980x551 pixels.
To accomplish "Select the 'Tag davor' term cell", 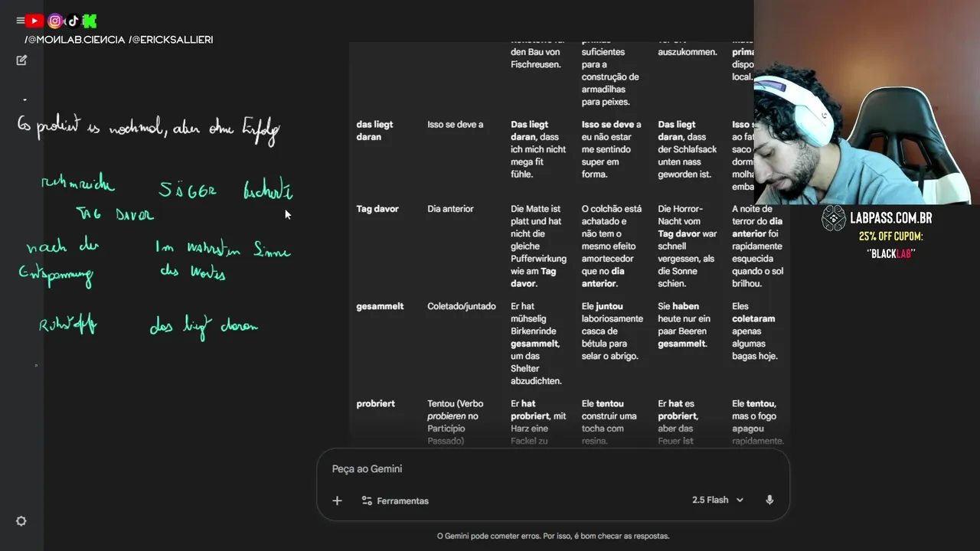I will click(x=377, y=209).
